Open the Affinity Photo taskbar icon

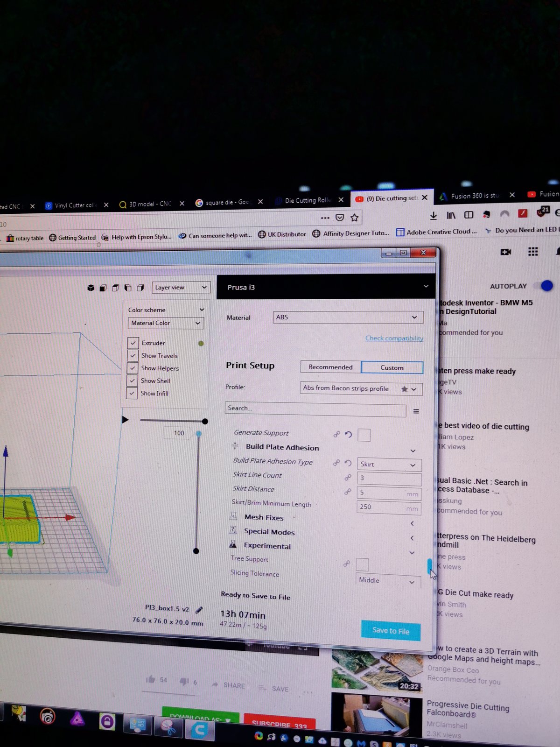(x=77, y=719)
